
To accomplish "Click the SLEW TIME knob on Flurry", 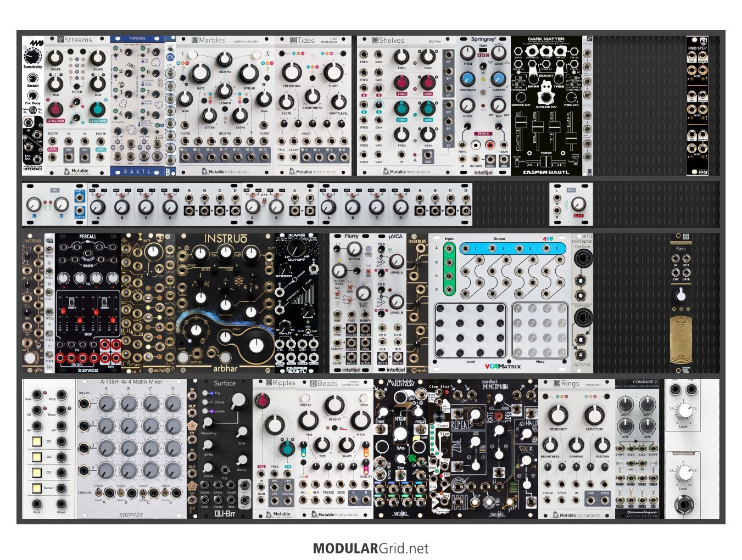I will [x=362, y=293].
